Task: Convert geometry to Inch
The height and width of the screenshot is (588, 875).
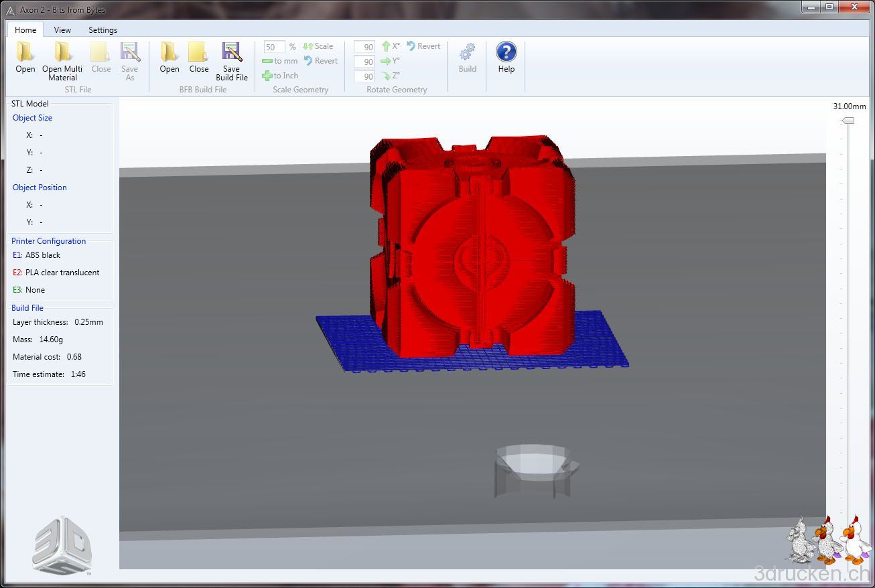Action: (280, 76)
